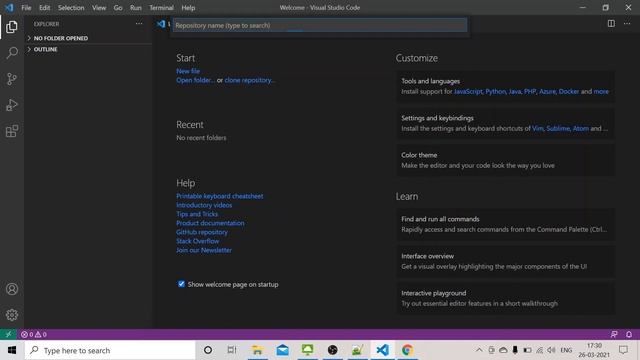Open the Explorer view in activity bar

[12, 27]
